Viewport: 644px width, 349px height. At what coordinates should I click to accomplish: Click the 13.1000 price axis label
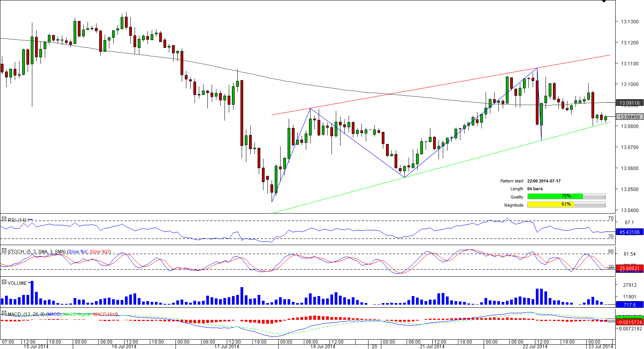[629, 84]
